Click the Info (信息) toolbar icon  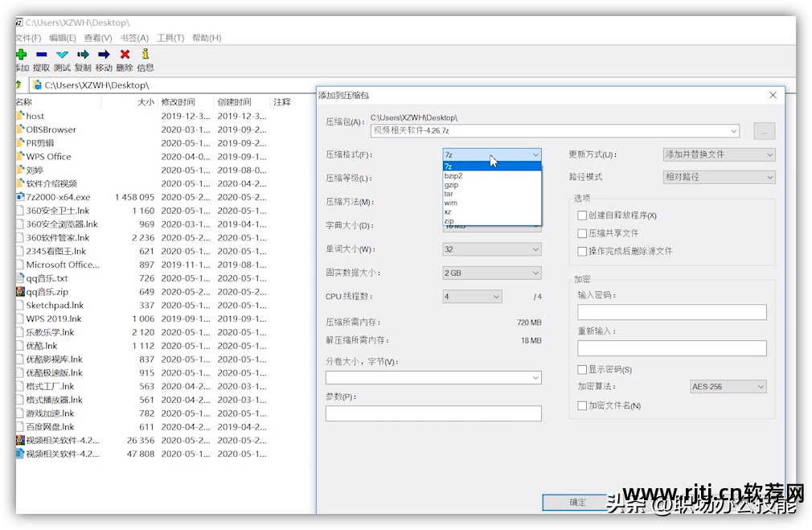pyautogui.click(x=146, y=53)
